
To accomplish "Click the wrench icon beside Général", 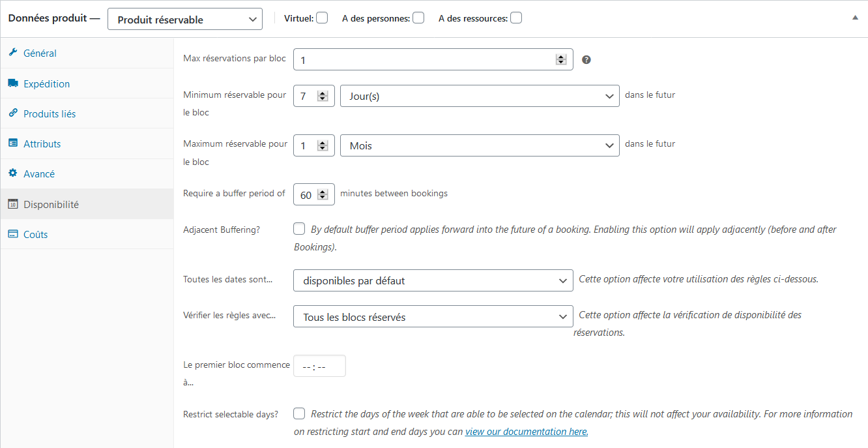I will click(x=13, y=53).
